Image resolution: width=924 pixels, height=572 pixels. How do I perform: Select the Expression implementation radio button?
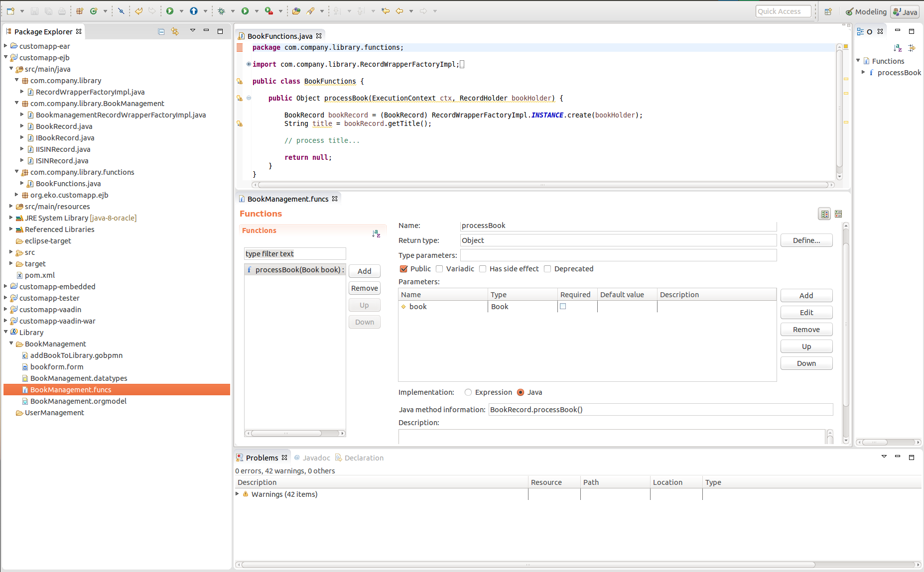click(x=468, y=392)
